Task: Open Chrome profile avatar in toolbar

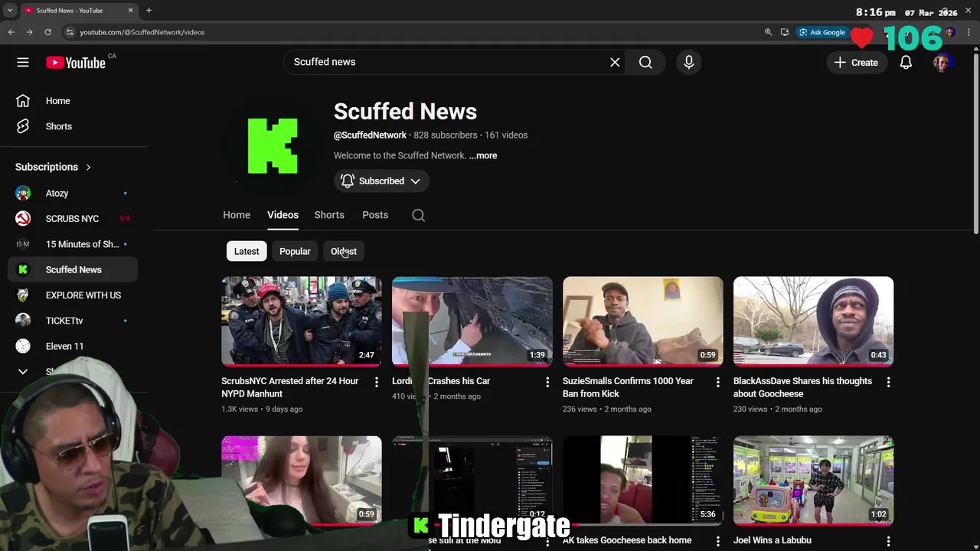Action: click(x=950, y=32)
